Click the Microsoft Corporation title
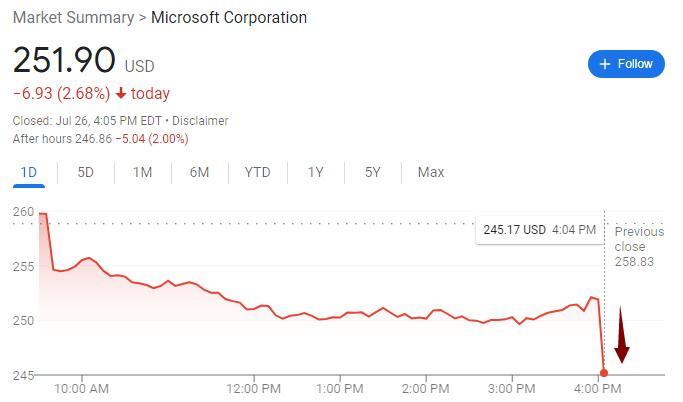 coord(229,18)
